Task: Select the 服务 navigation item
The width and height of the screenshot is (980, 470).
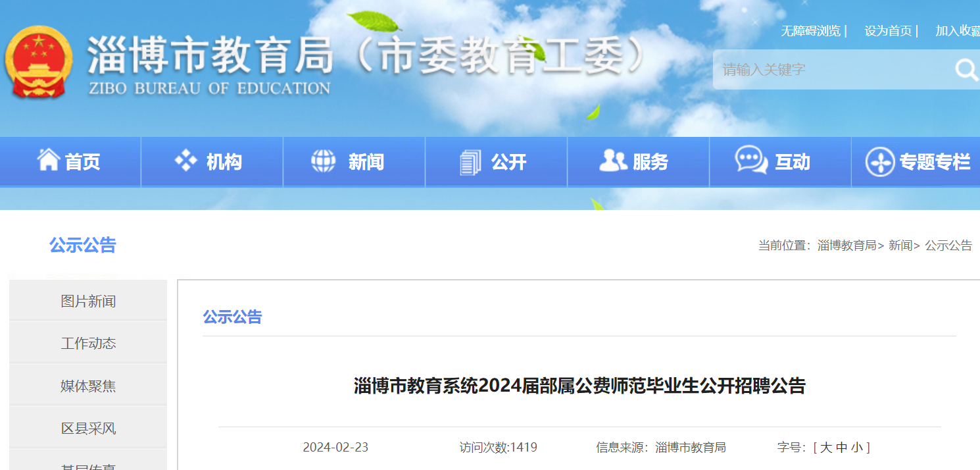Action: coord(639,162)
